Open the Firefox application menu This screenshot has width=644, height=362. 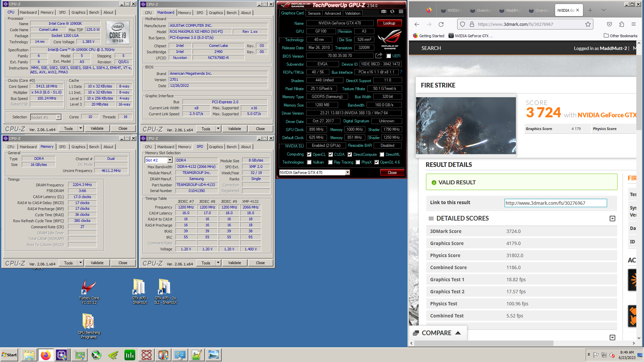click(x=634, y=24)
